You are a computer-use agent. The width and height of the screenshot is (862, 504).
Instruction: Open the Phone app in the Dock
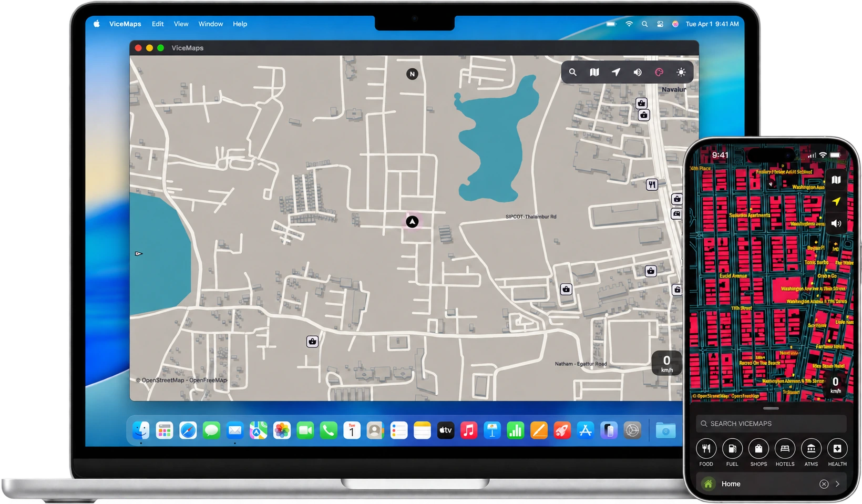click(329, 431)
